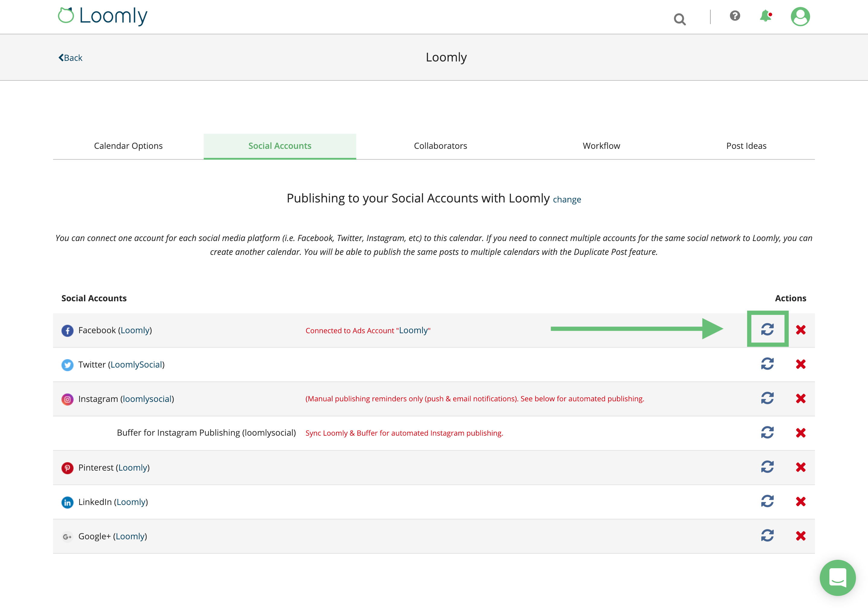Screen dimensions: 868x608
Task: Open the help menu
Action: 734,16
